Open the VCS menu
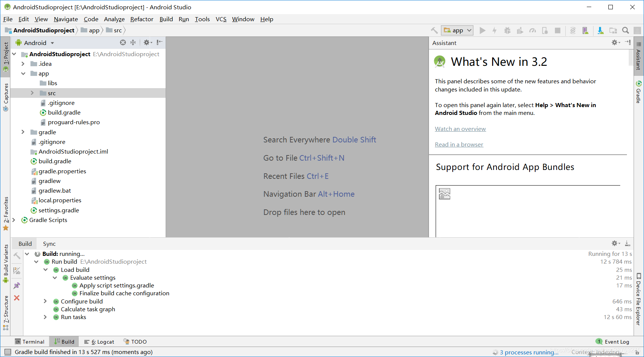The width and height of the screenshot is (644, 357). pos(221,19)
